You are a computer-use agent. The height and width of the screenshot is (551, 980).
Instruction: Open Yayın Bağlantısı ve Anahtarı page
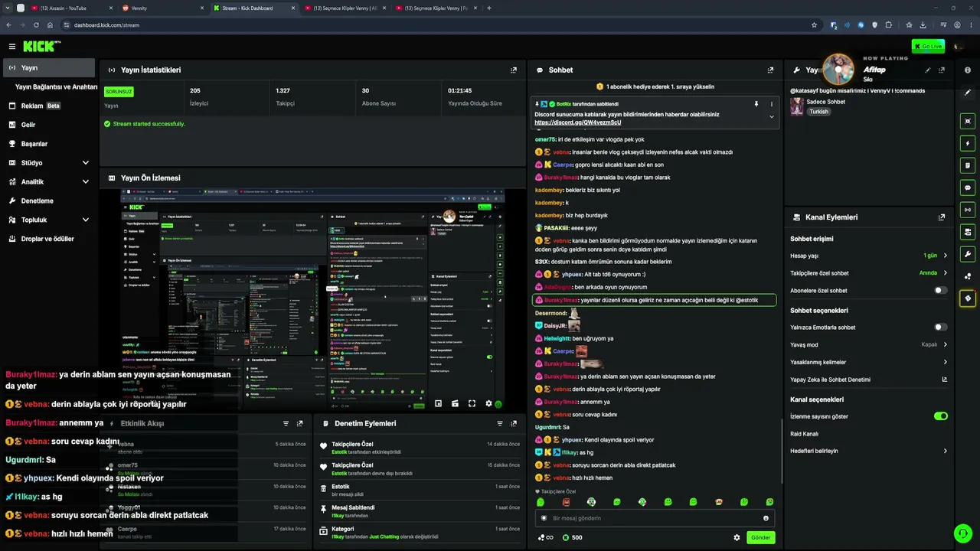pyautogui.click(x=56, y=87)
